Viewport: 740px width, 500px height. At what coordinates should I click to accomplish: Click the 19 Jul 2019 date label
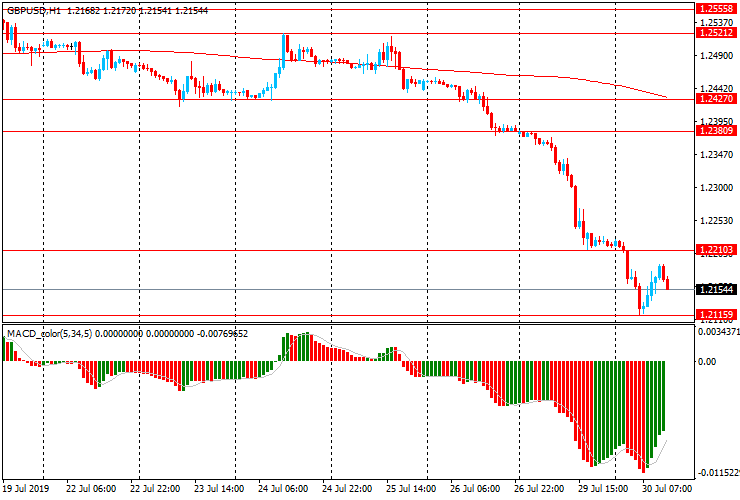(25, 488)
